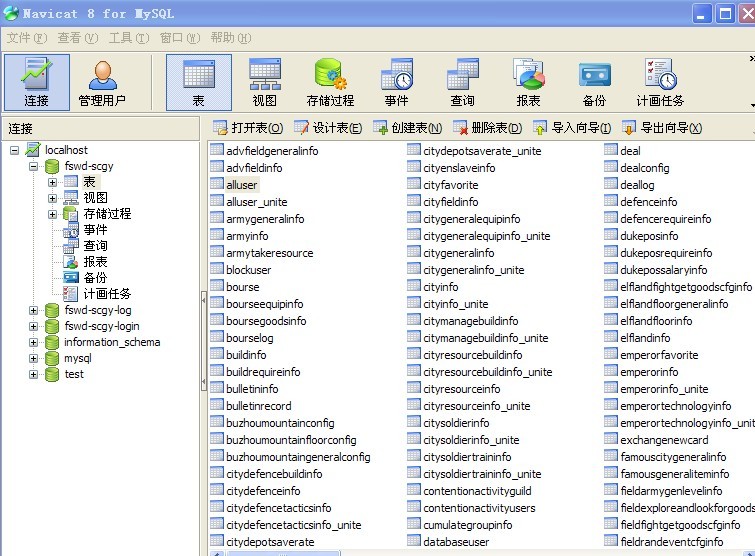755x556 pixels.
Task: Expand the mysql database node
Action: coord(33,358)
